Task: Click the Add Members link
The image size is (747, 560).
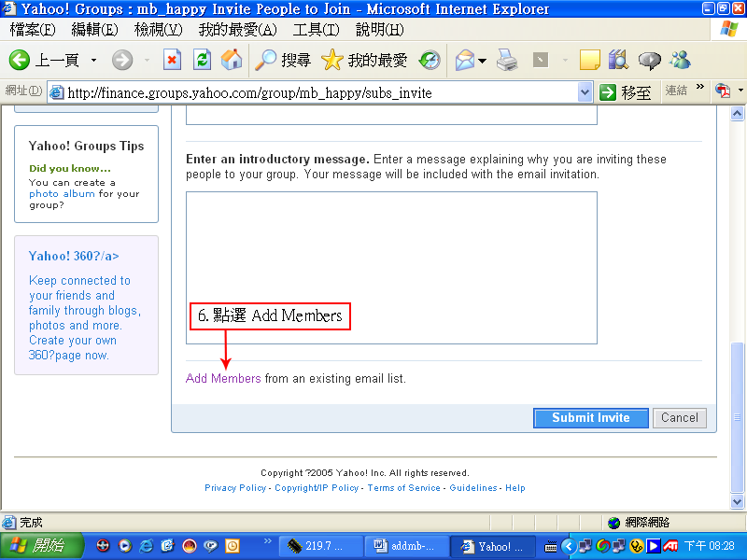Action: point(223,379)
